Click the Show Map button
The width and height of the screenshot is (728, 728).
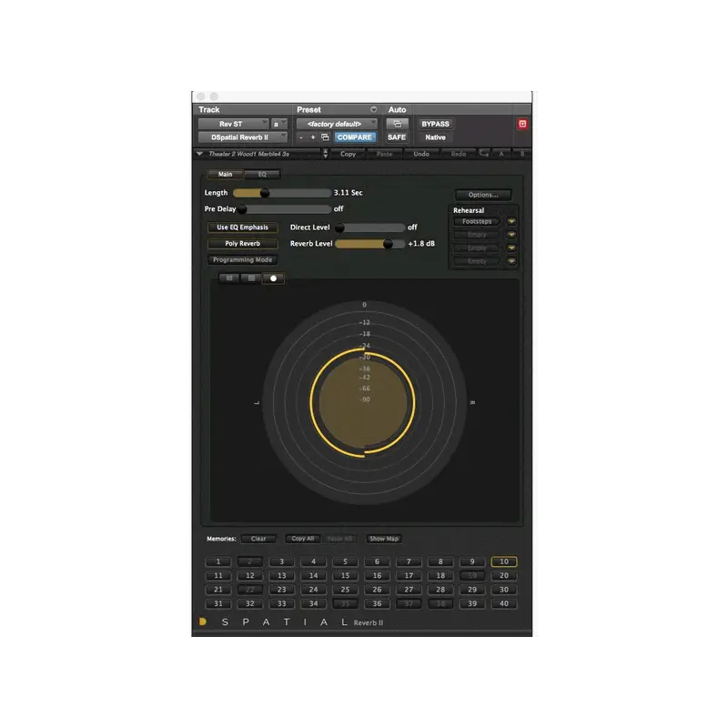[383, 539]
